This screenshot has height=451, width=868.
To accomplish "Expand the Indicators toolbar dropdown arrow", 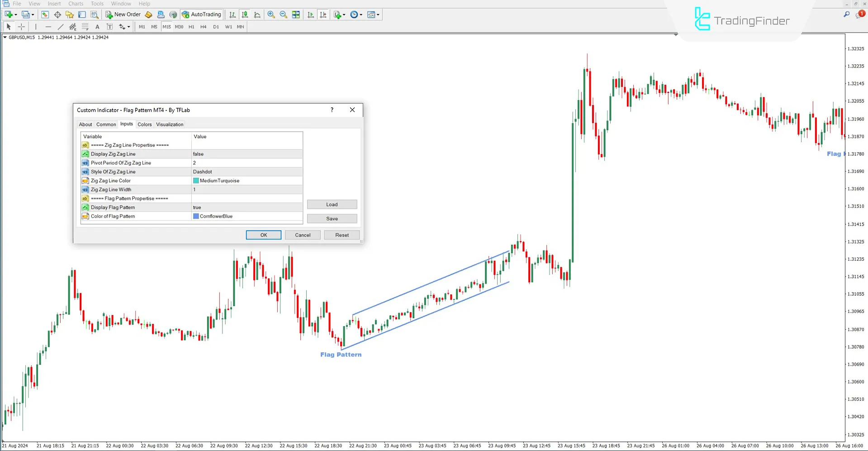I will tap(343, 14).
